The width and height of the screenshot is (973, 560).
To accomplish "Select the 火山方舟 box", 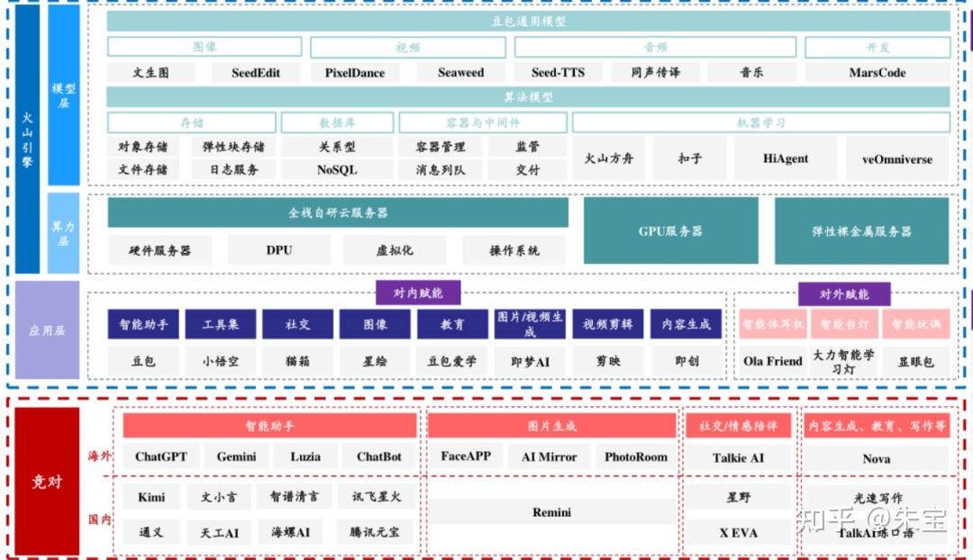I will tap(609, 158).
